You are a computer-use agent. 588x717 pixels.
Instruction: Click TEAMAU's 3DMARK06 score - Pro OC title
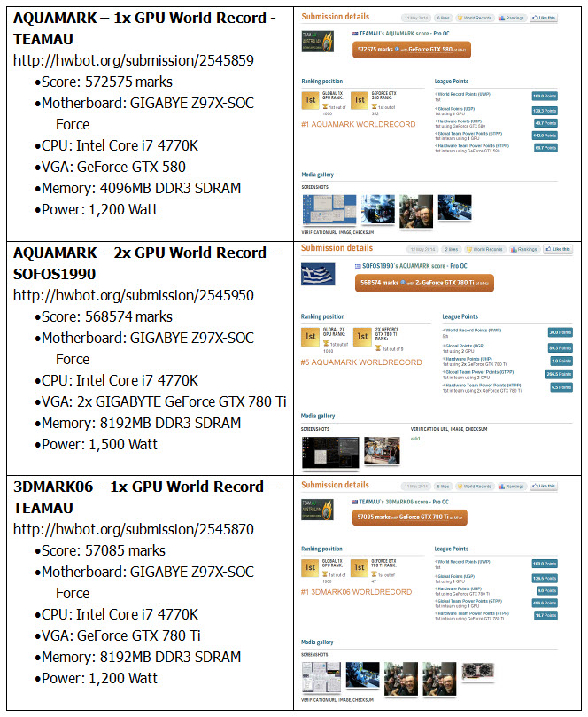[404, 503]
